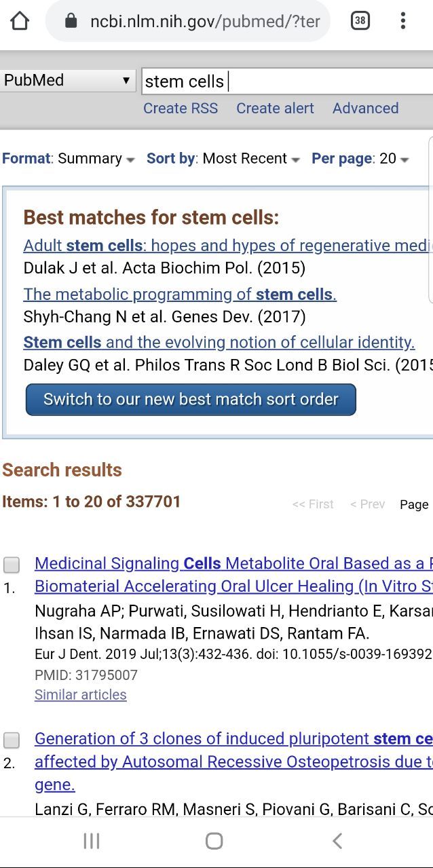Click the Create RSS link

181,109
